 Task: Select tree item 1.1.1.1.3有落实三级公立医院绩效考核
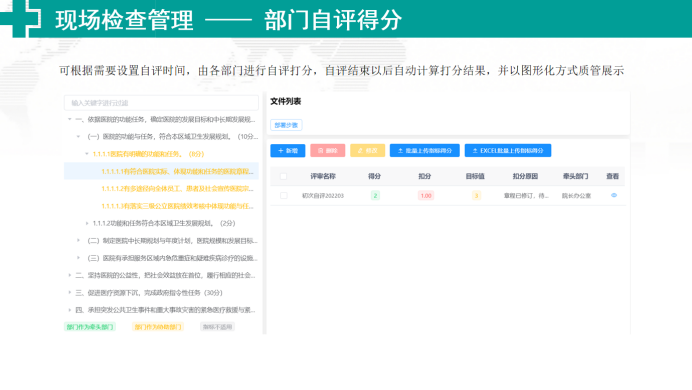177,206
